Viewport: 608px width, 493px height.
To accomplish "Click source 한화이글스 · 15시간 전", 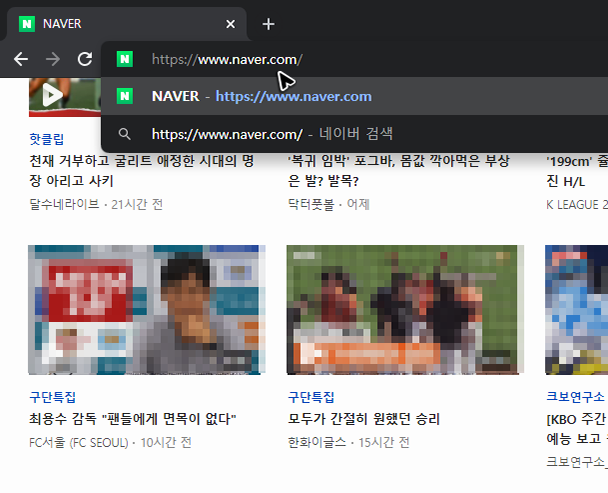I will point(349,443).
